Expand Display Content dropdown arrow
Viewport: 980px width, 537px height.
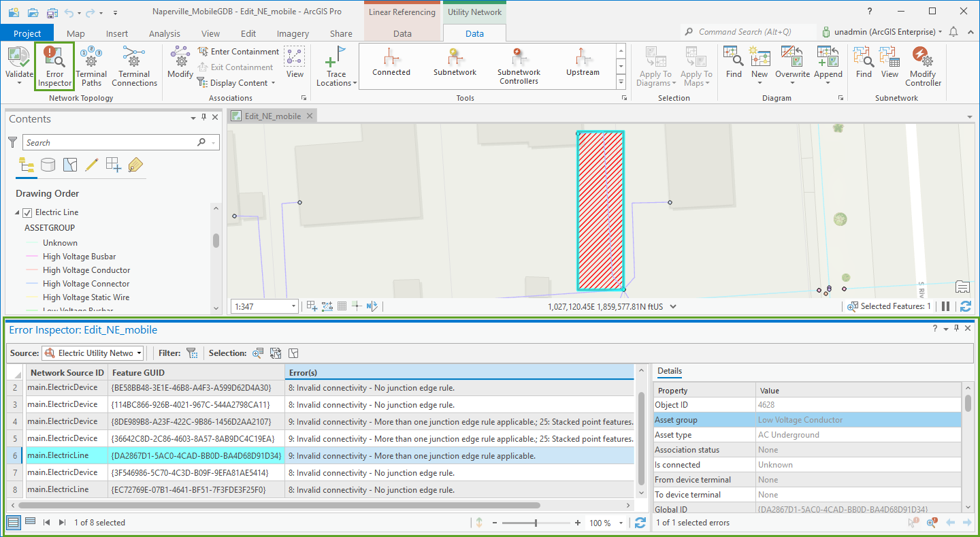coord(274,83)
